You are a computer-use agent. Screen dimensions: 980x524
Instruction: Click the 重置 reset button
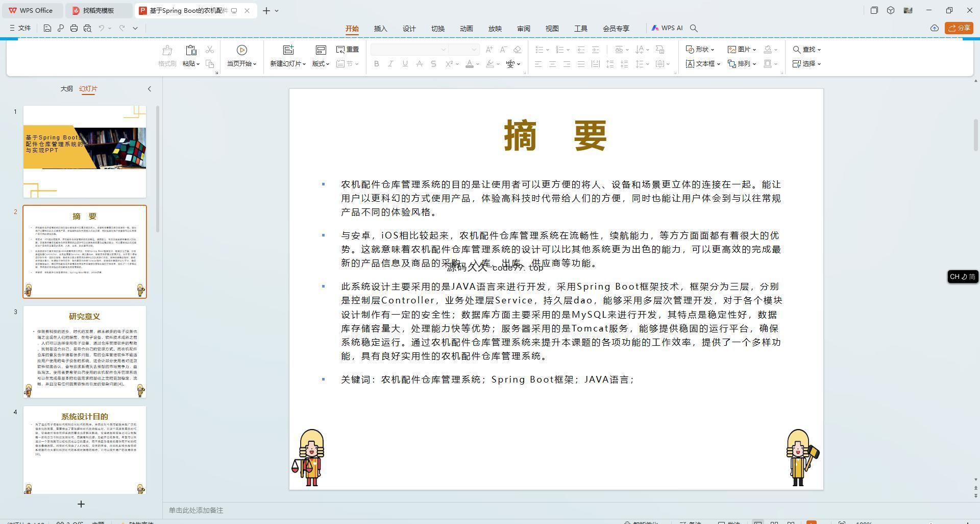point(348,50)
